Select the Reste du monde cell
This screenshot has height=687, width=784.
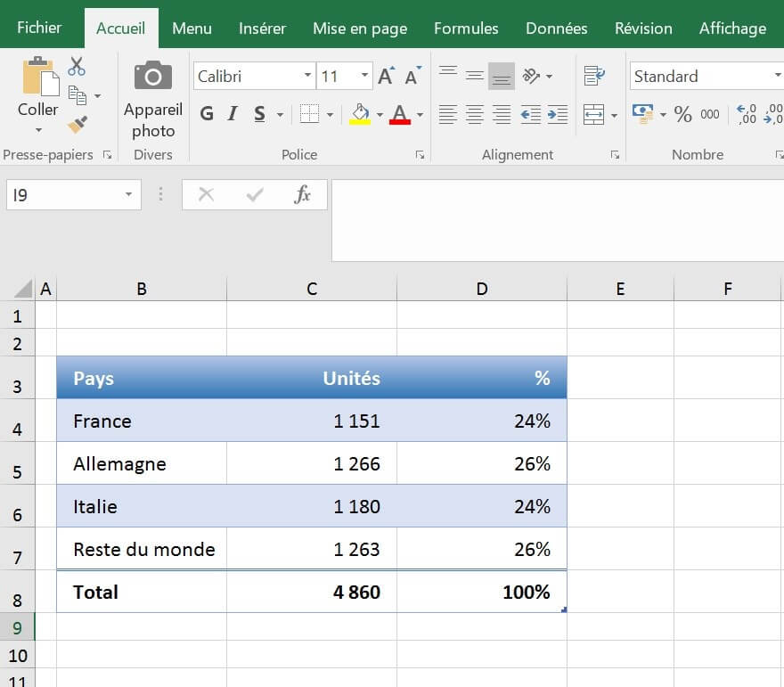tap(142, 549)
